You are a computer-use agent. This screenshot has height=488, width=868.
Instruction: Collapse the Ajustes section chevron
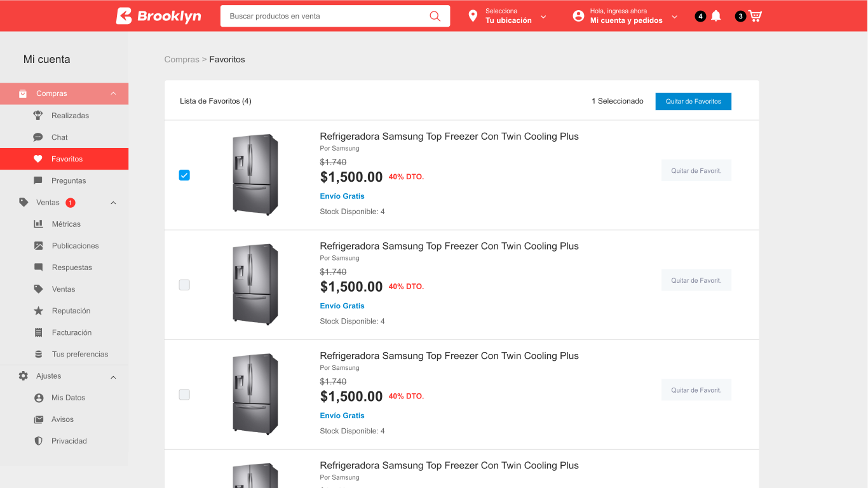point(113,377)
